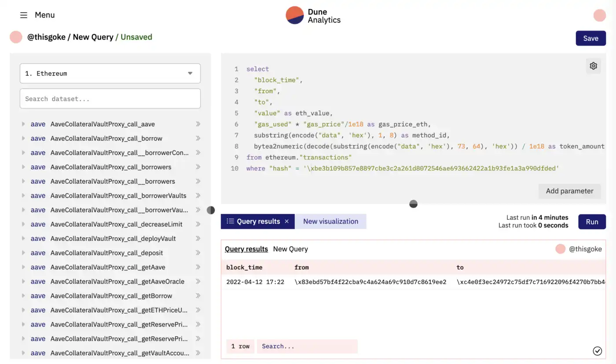Expand AaveCollateralVaultProxy_call_borrow table
This screenshot has width=616, height=364.
pyautogui.click(x=23, y=138)
